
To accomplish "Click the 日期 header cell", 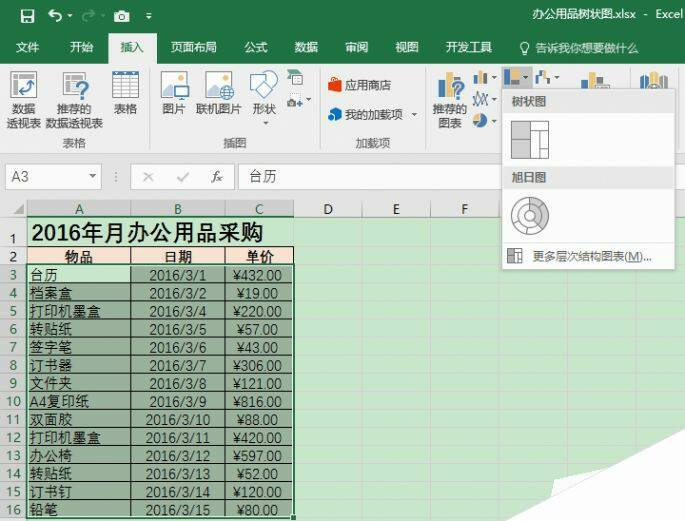I will pyautogui.click(x=178, y=256).
